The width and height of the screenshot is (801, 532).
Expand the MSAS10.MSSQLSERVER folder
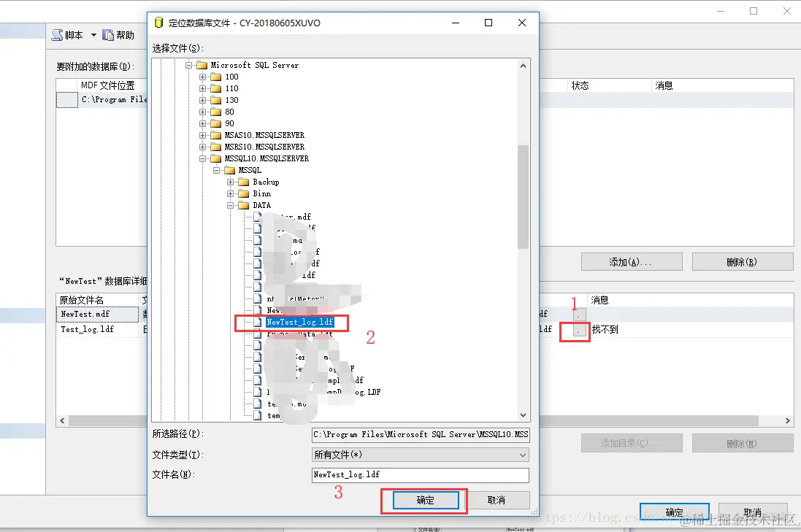[x=203, y=135]
